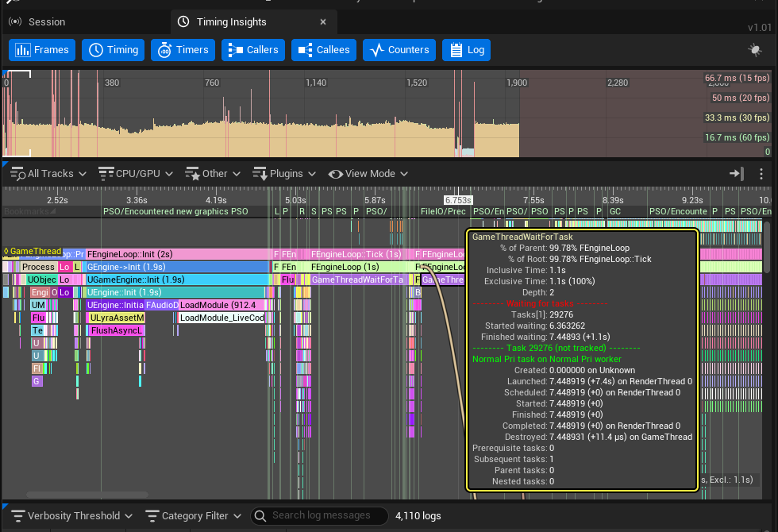Toggle the Log panel visibility

point(466,50)
